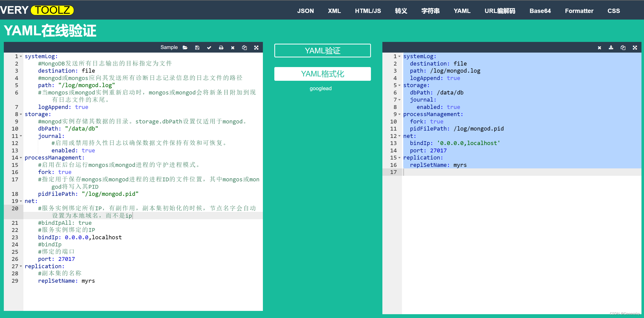Viewport: 644px width, 318px height.
Task: Expand left editor to fullscreen
Action: (256, 47)
